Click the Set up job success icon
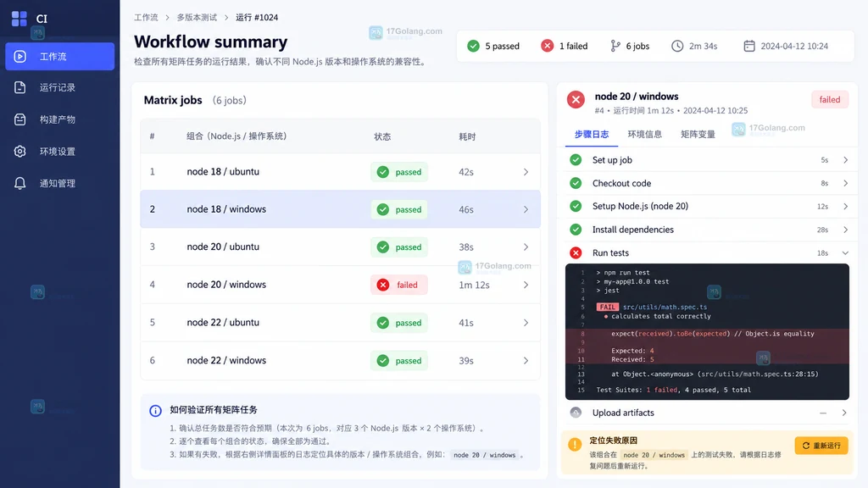Image resolution: width=868 pixels, height=488 pixels. (576, 160)
